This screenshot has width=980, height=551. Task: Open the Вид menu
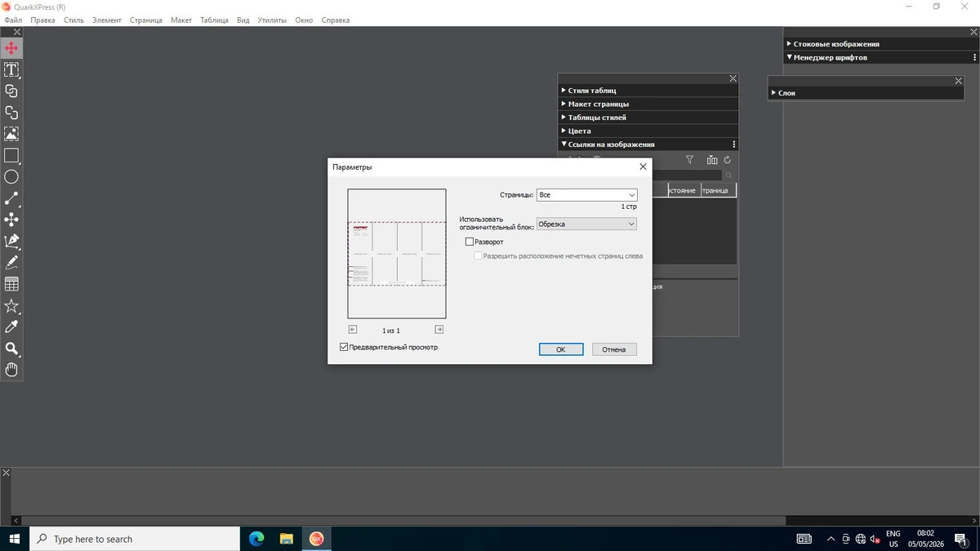[243, 20]
